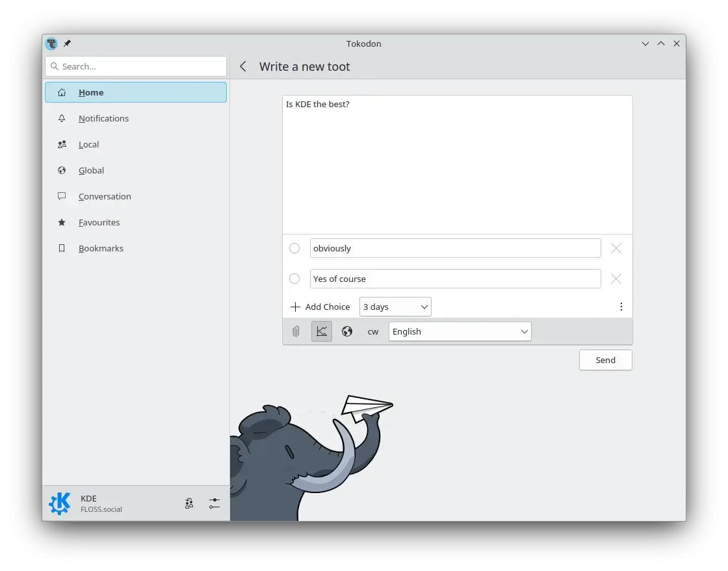This screenshot has width=728, height=571.
Task: Toggle the poll chart icon
Action: pos(322,331)
